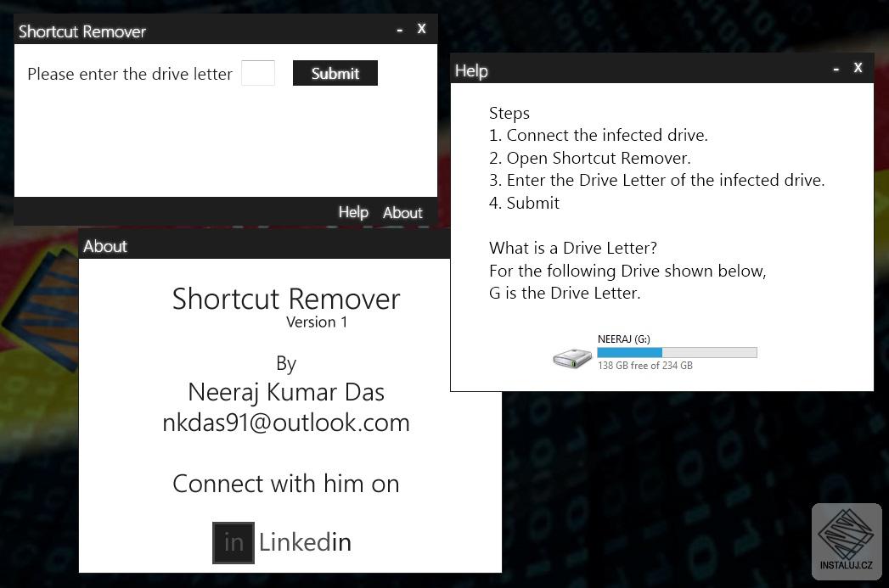Screen dimensions: 889x588
Task: Click the drive storage bar under NEERAJ (G:)
Action: (x=677, y=351)
